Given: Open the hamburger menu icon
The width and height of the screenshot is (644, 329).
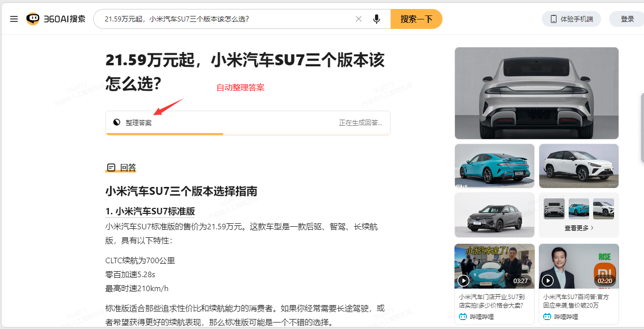Looking at the screenshot, I should pyautogui.click(x=14, y=19).
